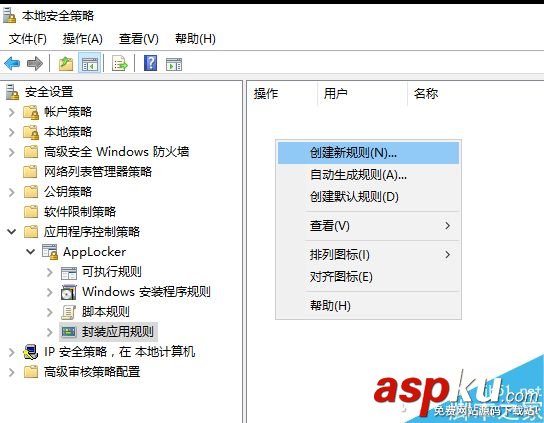
Task: Expand the 公钥策略 node
Action: (11, 192)
